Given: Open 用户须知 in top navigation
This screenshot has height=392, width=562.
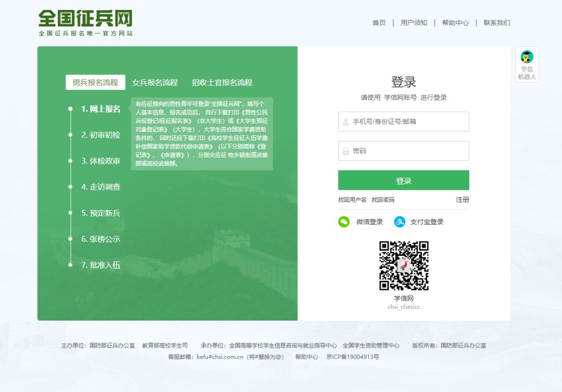Looking at the screenshot, I should pos(414,23).
